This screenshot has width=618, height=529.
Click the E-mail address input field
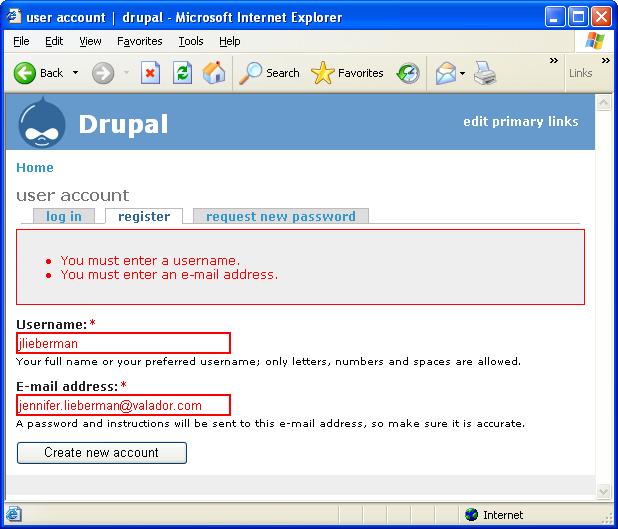pos(123,405)
